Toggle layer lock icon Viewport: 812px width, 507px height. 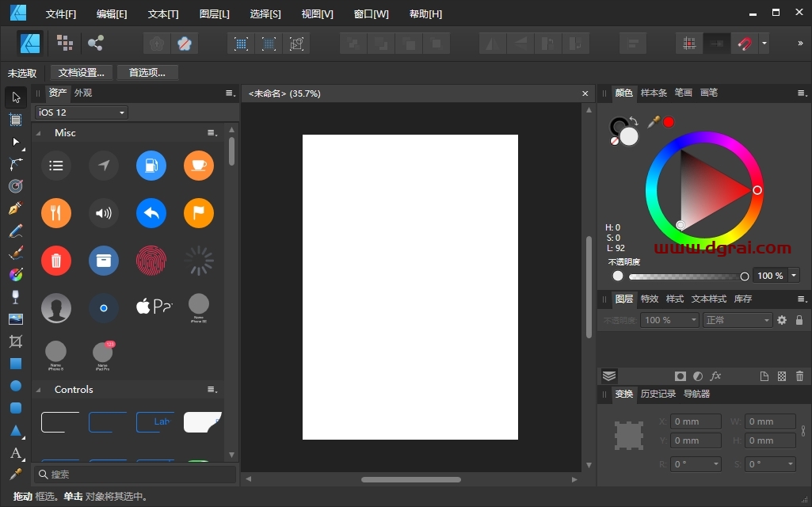[x=799, y=320]
